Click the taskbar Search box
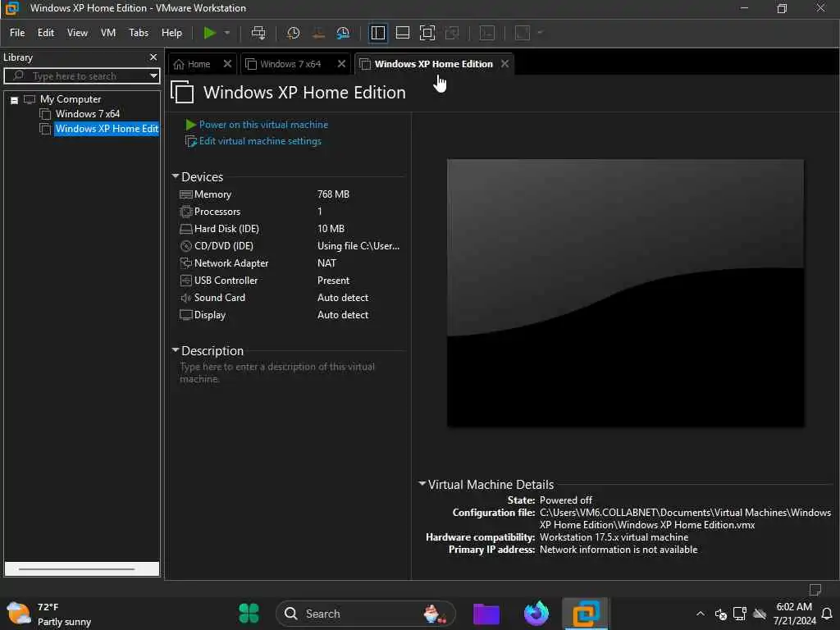 [x=365, y=614]
